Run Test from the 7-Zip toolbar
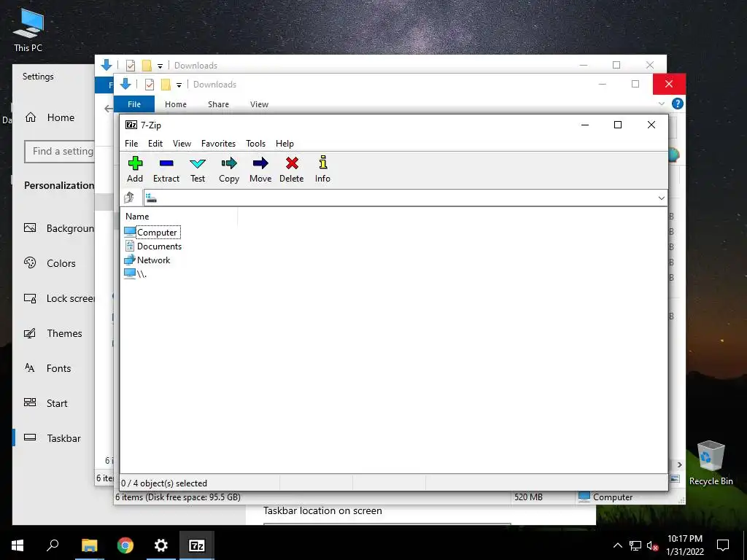Screen dimensions: 747x560 point(198,169)
